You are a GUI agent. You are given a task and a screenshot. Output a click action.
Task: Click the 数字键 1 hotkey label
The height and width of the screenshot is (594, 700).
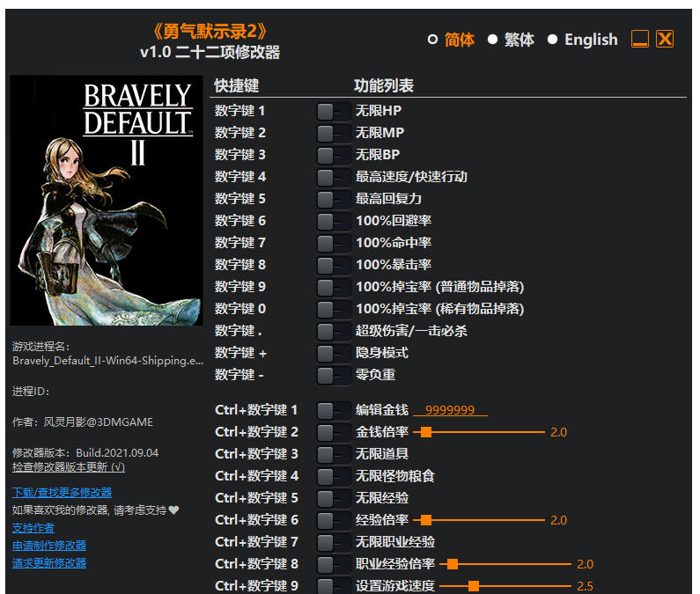(239, 111)
